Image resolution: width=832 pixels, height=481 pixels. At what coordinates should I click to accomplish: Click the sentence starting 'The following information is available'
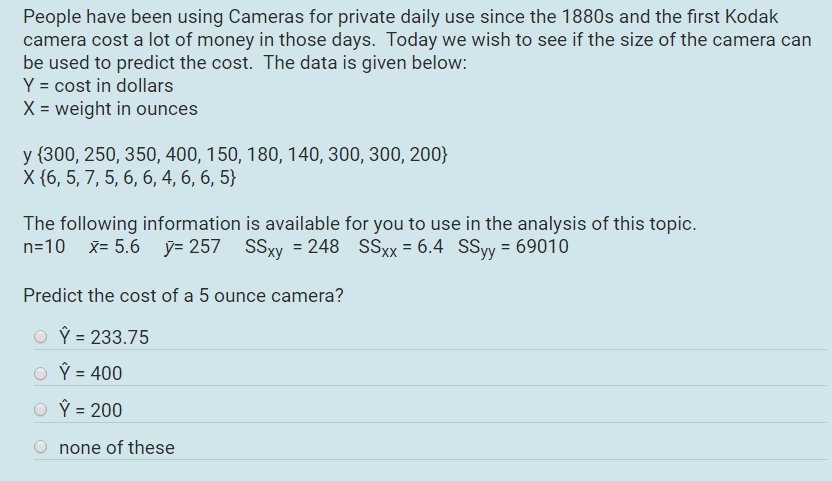coord(360,224)
